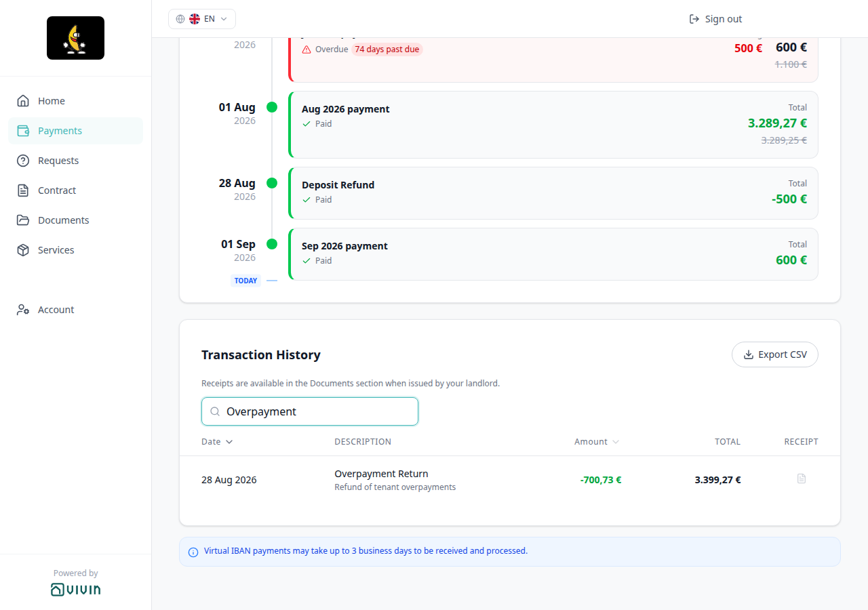Open receipt icon for Overpayment Return
The image size is (868, 610).
tap(802, 479)
